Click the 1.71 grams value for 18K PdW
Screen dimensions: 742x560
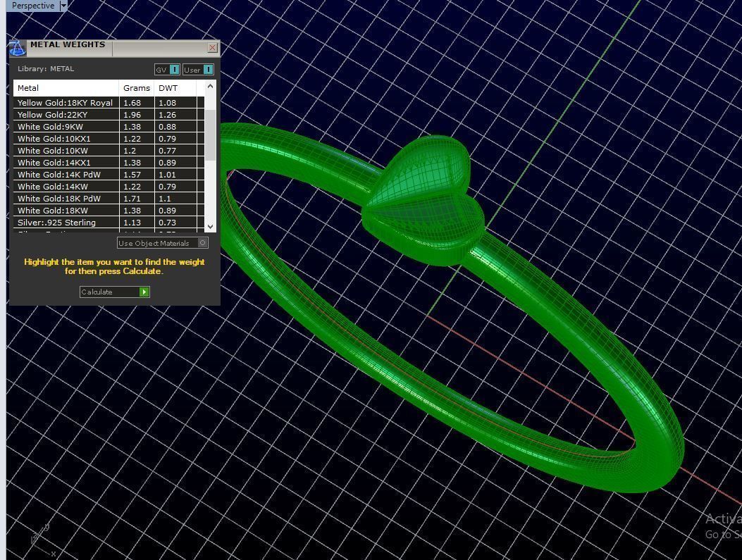point(132,198)
